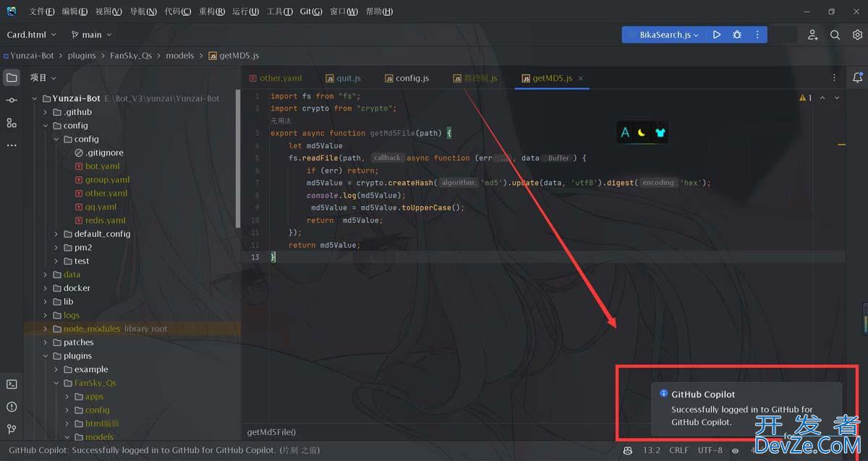Open the 工具(T) menu

[x=280, y=12]
